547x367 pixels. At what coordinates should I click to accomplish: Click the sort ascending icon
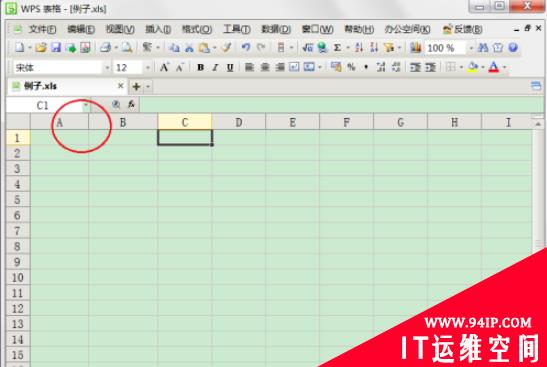point(359,47)
